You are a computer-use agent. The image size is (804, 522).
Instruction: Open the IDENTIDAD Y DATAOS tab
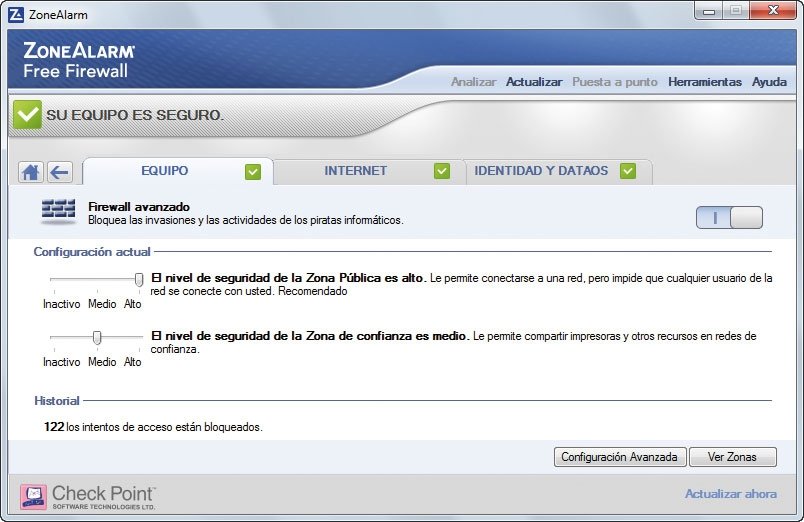click(559, 171)
